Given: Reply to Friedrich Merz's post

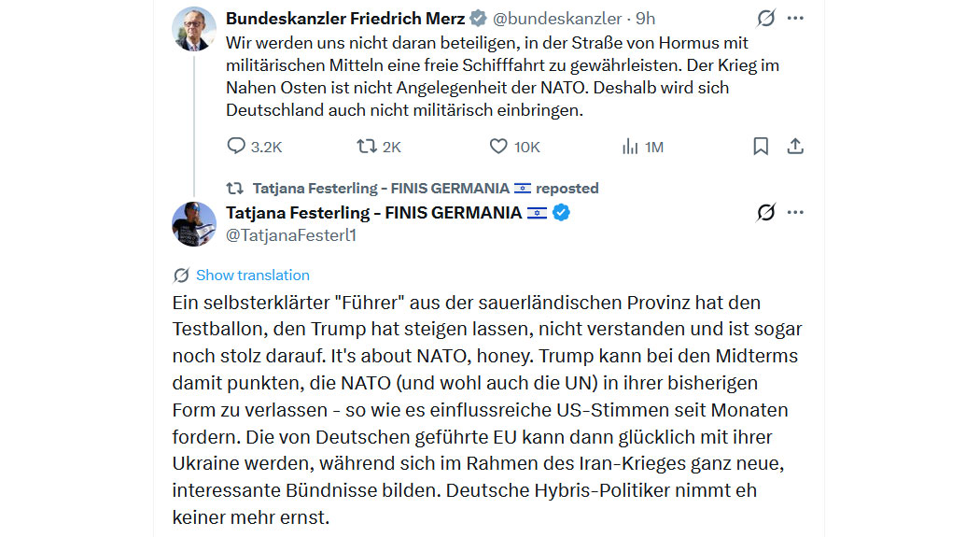Looking at the screenshot, I should pos(236,147).
